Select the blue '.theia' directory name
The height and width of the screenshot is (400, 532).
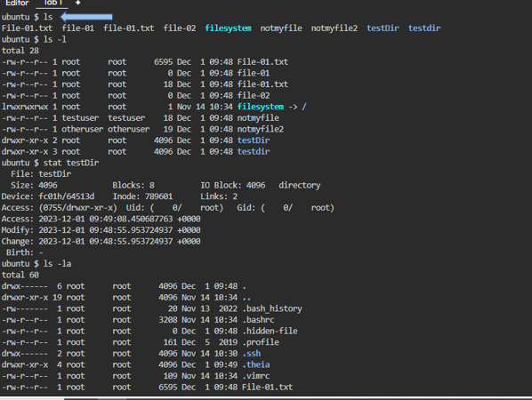[256, 364]
